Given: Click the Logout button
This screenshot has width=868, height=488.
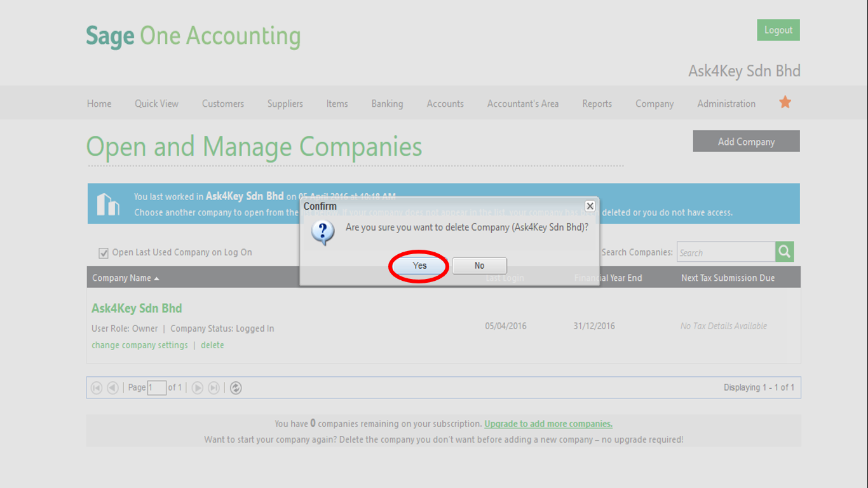Looking at the screenshot, I should (x=778, y=30).
